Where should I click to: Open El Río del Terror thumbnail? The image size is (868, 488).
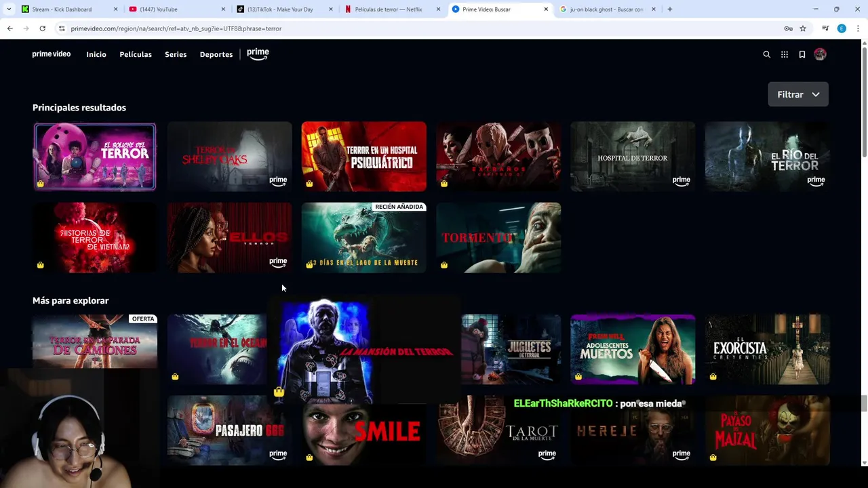click(767, 157)
